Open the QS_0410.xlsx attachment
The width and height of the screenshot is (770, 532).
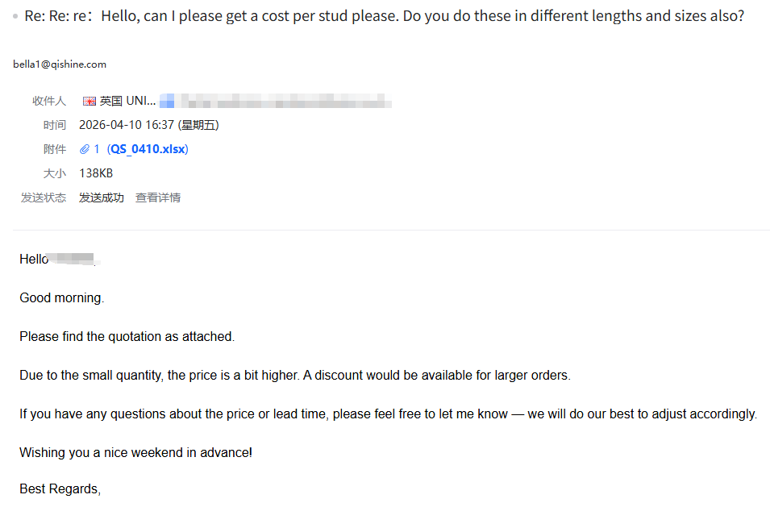[x=148, y=149]
